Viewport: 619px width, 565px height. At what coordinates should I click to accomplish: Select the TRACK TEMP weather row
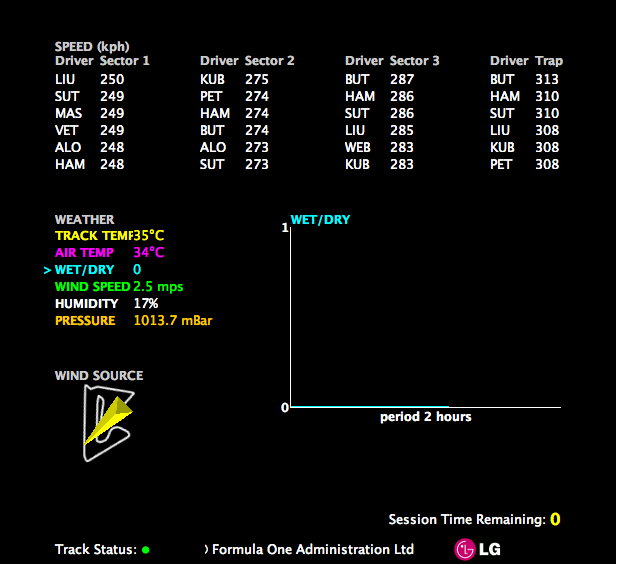coord(109,236)
